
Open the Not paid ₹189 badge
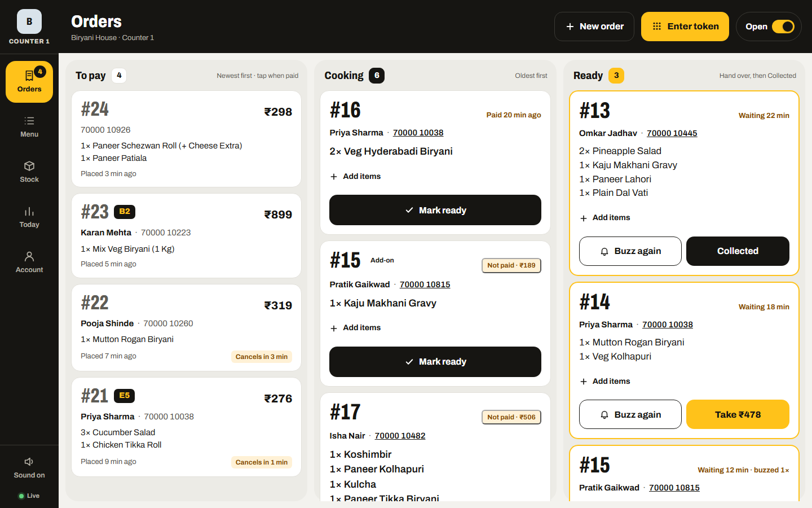(x=511, y=265)
